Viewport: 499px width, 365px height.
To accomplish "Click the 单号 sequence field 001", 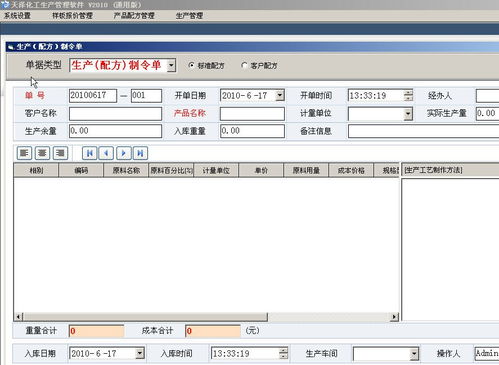I will (x=146, y=96).
